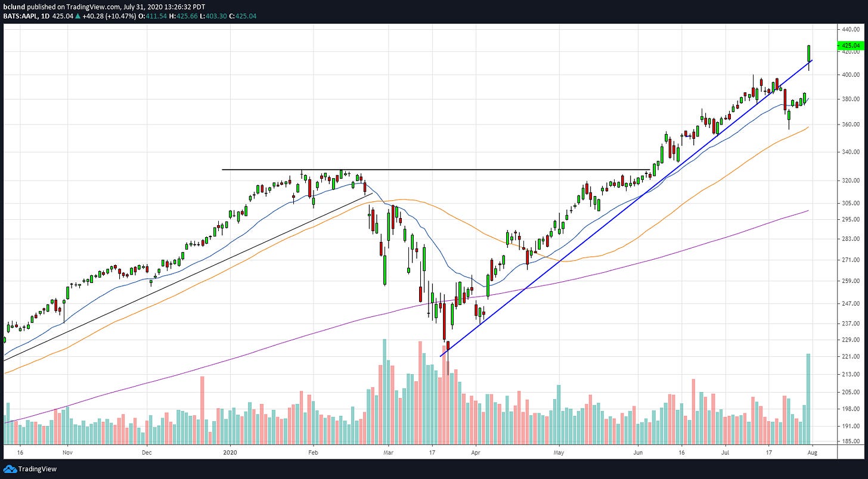
Task: Click the 185.00 price axis label
Action: tap(850, 441)
